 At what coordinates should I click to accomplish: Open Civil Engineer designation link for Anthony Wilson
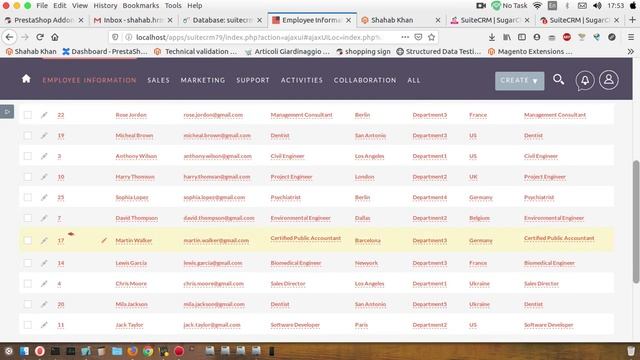click(287, 156)
